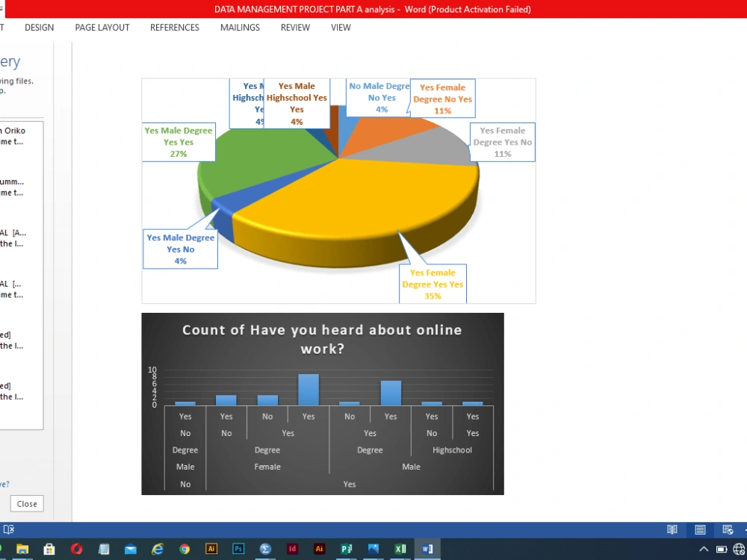Open the Mail app from the taskbar
The height and width of the screenshot is (560, 747).
click(130, 549)
